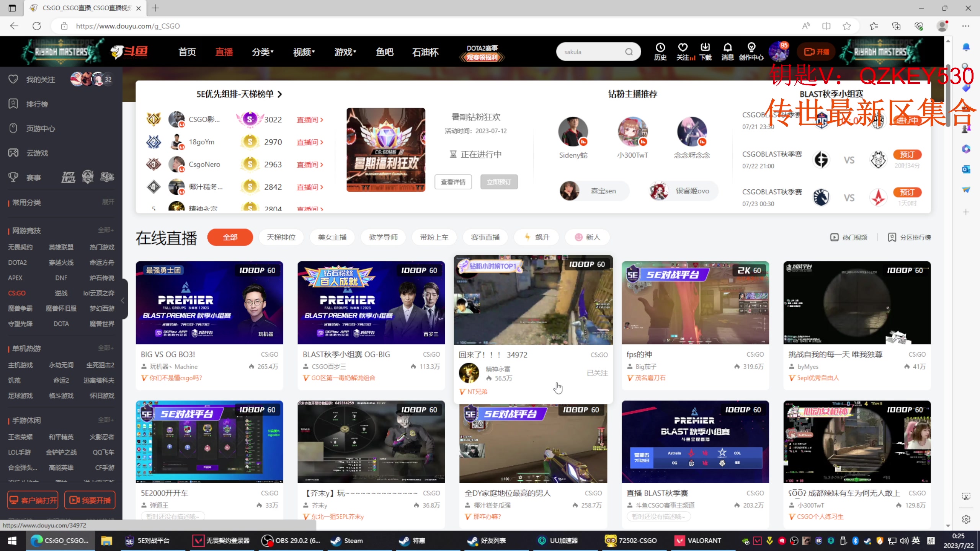Select the 赛事直播 filter tab

(485, 237)
